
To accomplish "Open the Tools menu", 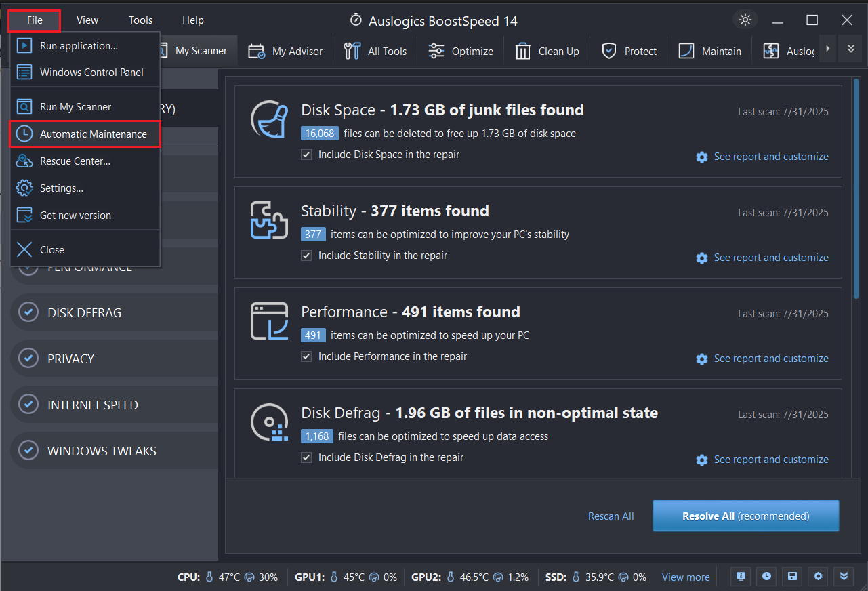I will pyautogui.click(x=140, y=20).
